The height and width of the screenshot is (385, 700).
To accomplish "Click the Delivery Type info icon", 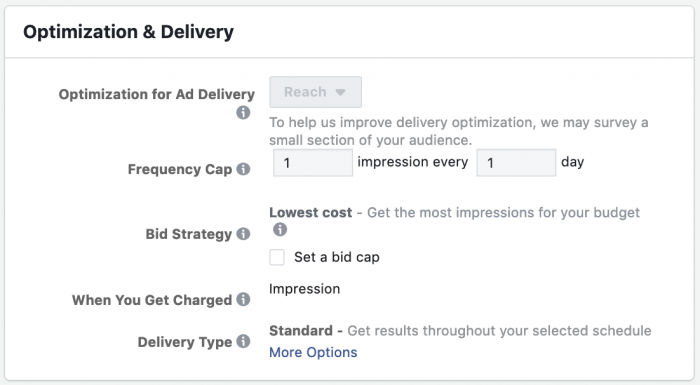I will point(243,341).
